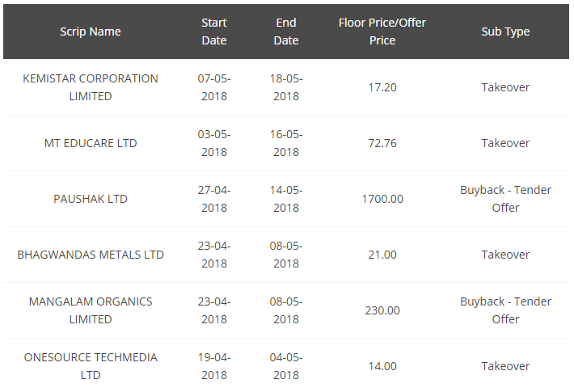
Task: Click Takeover sub type for Bhagwandas Metals
Action: (x=505, y=255)
